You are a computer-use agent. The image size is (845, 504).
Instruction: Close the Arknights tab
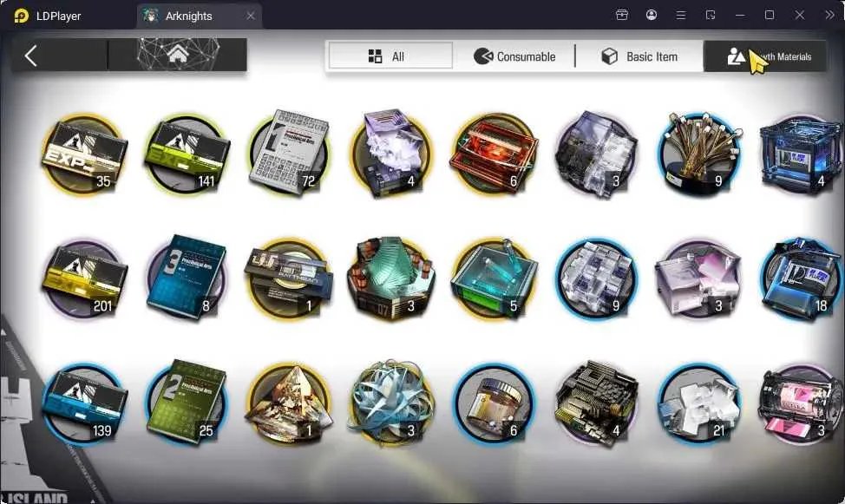pos(251,16)
